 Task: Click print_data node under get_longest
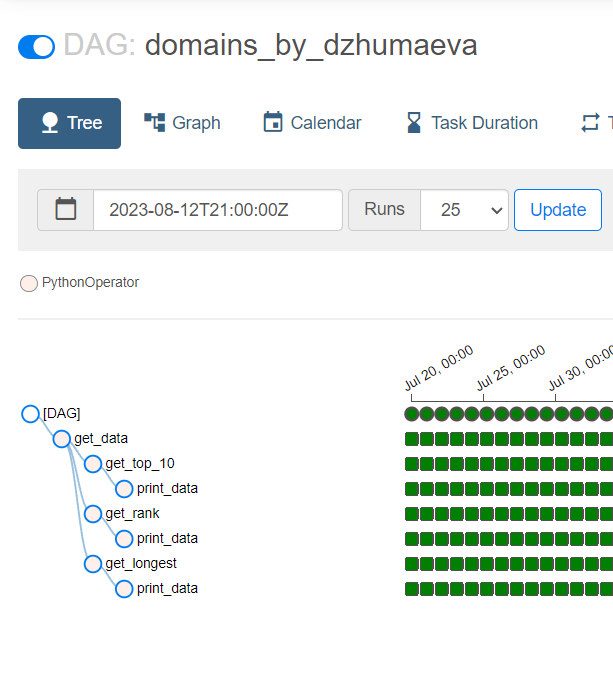click(124, 589)
